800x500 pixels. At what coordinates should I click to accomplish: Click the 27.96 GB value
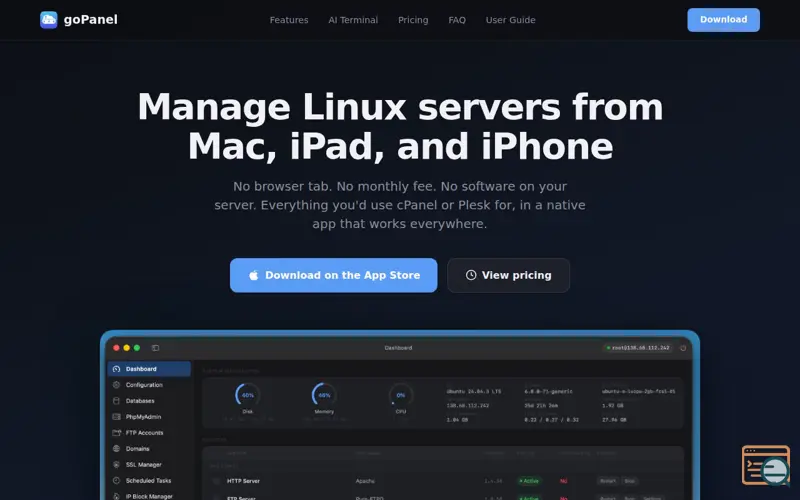click(614, 420)
